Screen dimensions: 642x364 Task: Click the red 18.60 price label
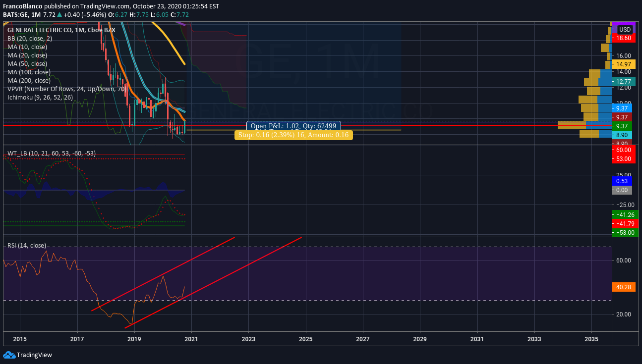tap(624, 38)
